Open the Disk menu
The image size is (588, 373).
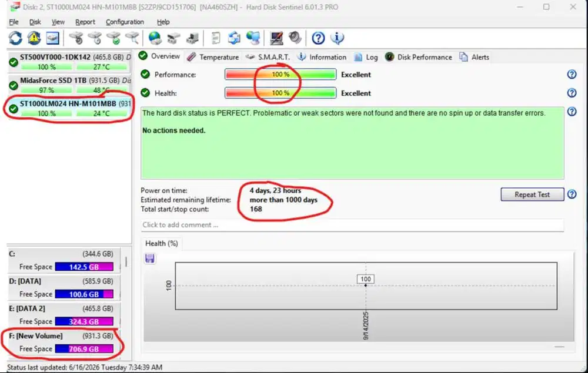(x=35, y=22)
